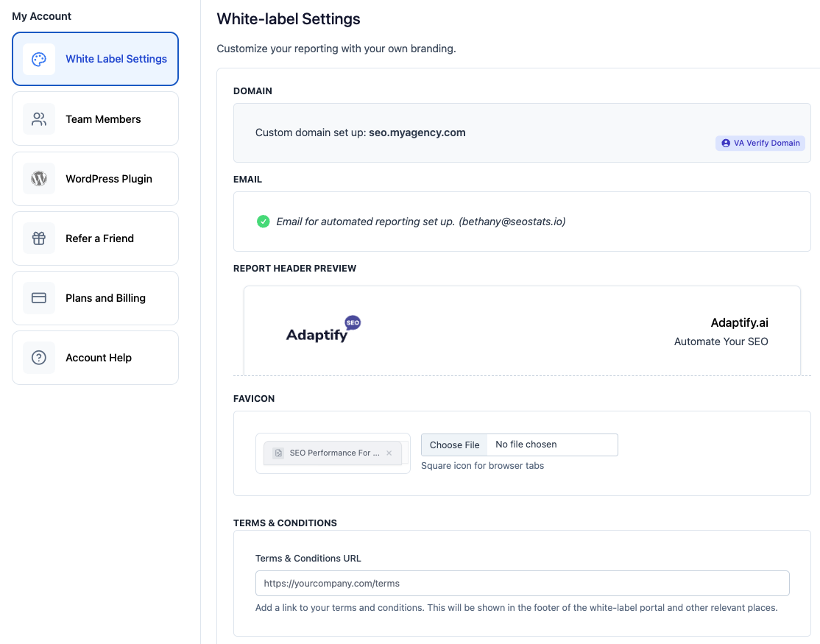Screen dimensions: 820x644
Task: Navigate to Plans and Billing
Action: coord(105,298)
